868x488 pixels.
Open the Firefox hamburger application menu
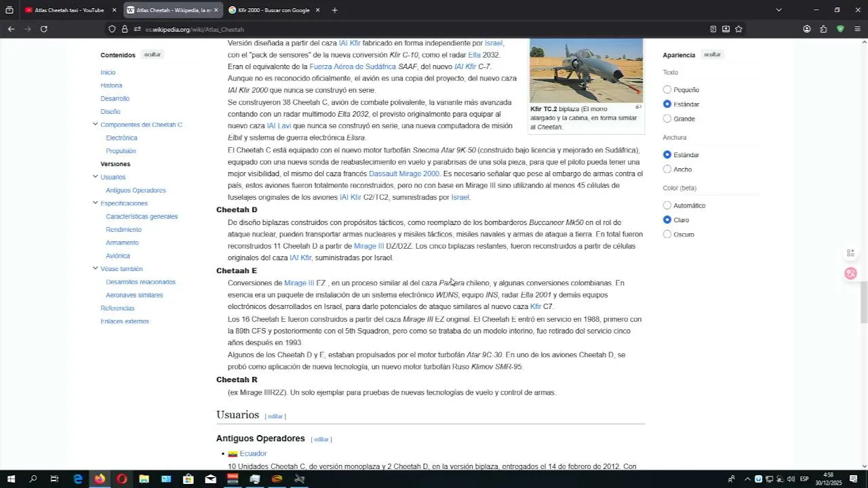[857, 29]
